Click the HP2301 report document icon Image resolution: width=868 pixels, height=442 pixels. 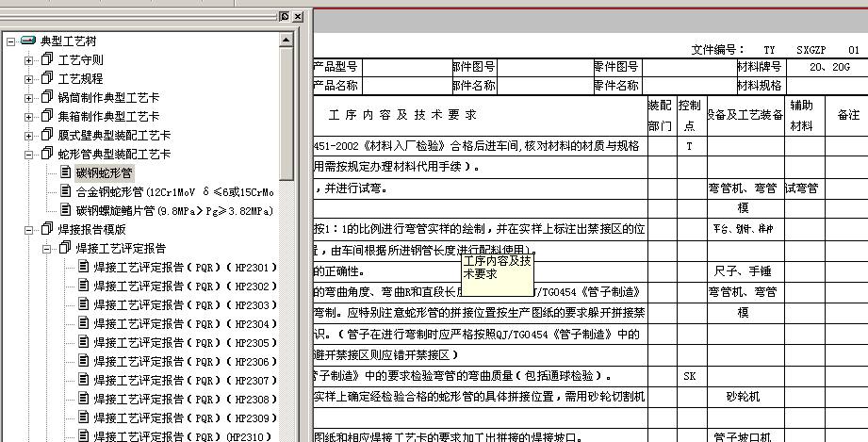[x=84, y=267]
